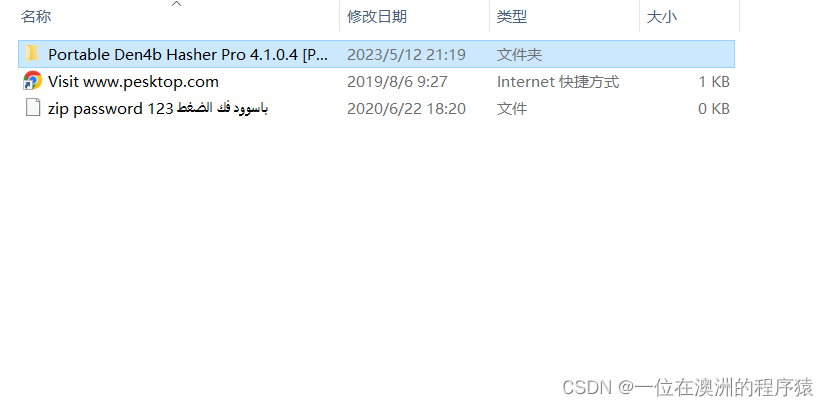Click the 0 KB size value
Image resolution: width=829 pixels, height=406 pixels.
tap(714, 108)
